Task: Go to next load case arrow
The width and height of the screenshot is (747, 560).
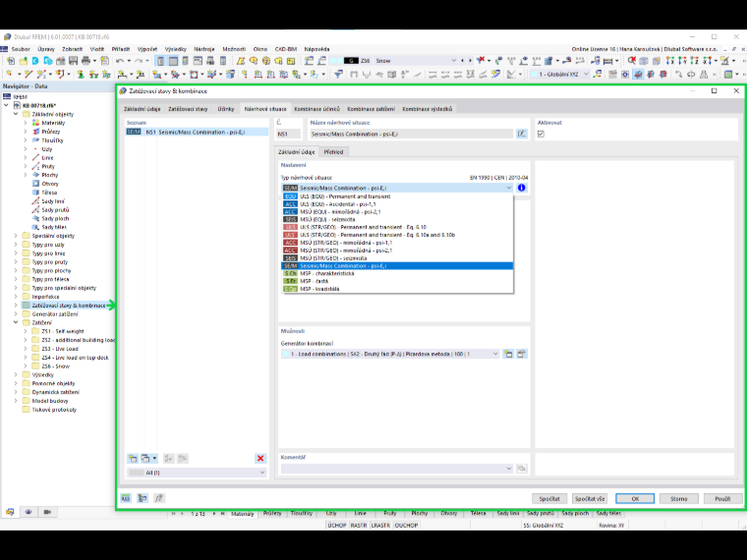Action: point(470,61)
